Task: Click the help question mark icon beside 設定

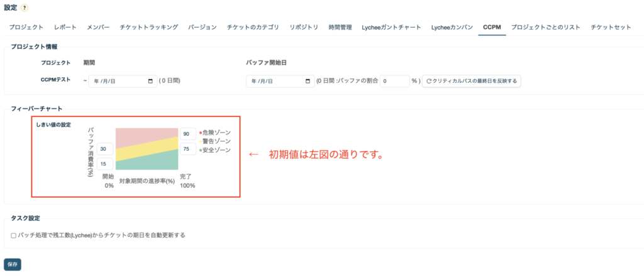Action: click(25, 8)
